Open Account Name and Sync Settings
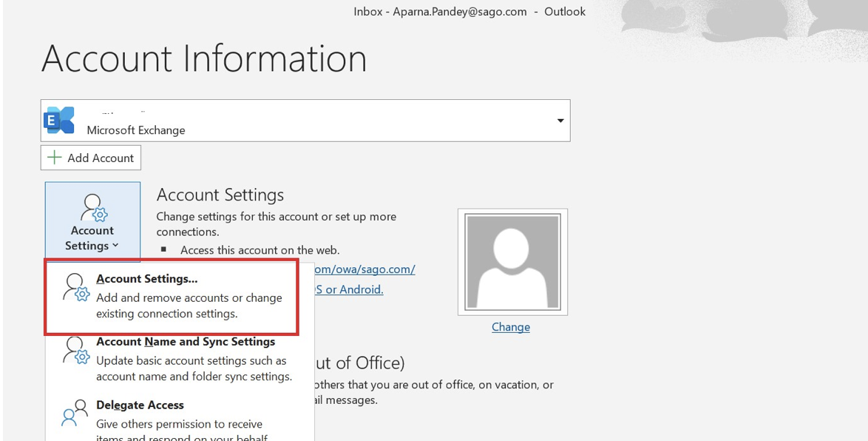The image size is (868, 441). (180, 359)
